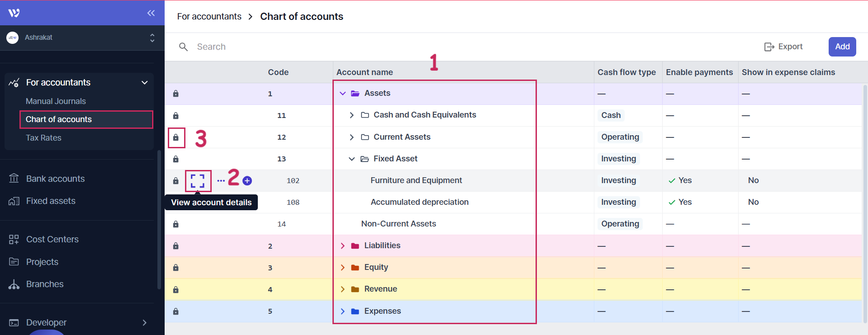Open the Ashrakat business switcher
868x335 pixels.
pos(81,38)
